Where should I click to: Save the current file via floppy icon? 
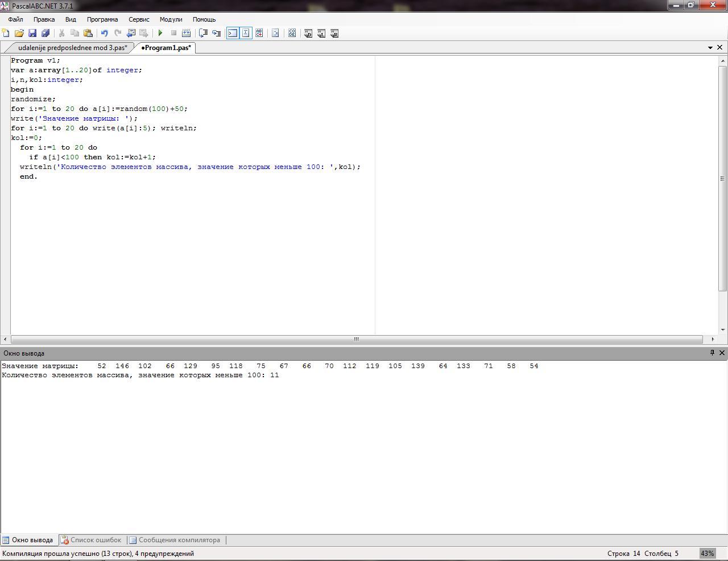(x=32, y=34)
